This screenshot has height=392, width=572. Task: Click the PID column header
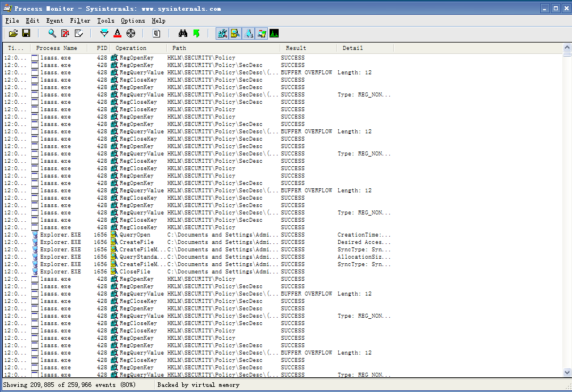[x=99, y=48]
